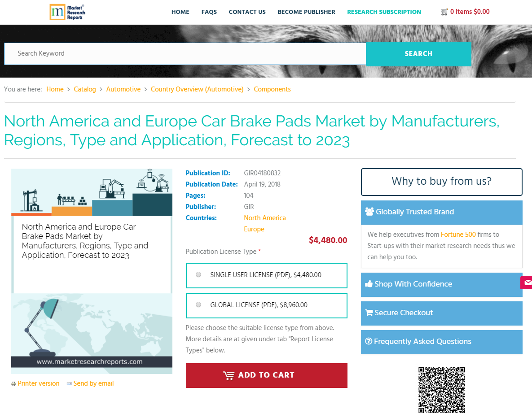Select the Global License radio button

(x=198, y=304)
